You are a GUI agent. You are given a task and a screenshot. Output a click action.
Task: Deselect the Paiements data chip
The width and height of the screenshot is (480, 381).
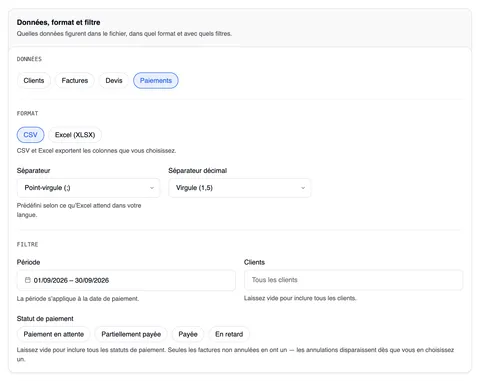coord(156,81)
